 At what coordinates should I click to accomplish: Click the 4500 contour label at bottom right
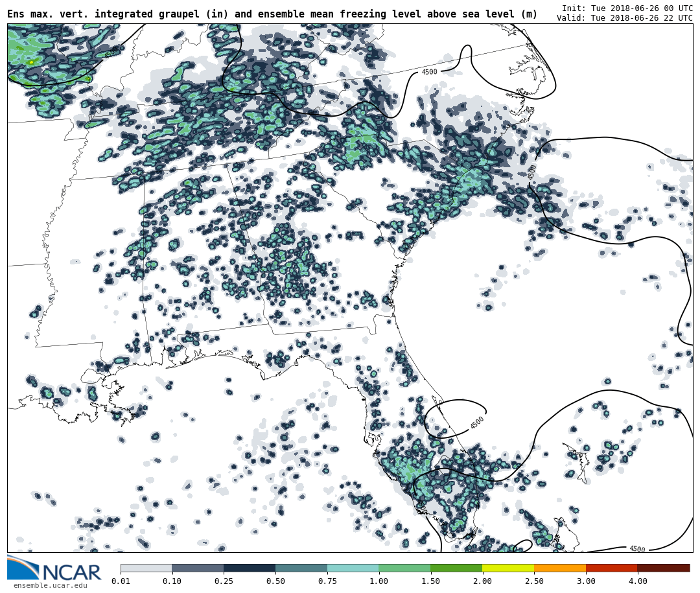tap(638, 549)
